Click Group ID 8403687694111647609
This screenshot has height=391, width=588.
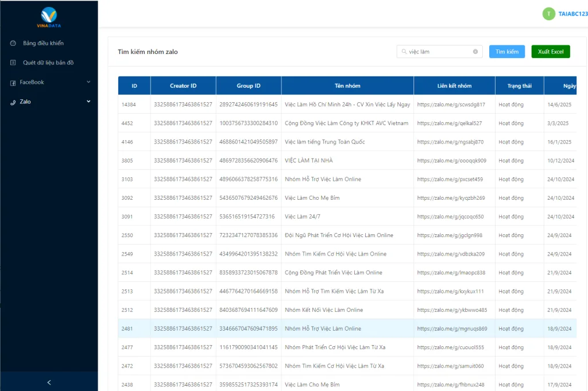(x=249, y=310)
